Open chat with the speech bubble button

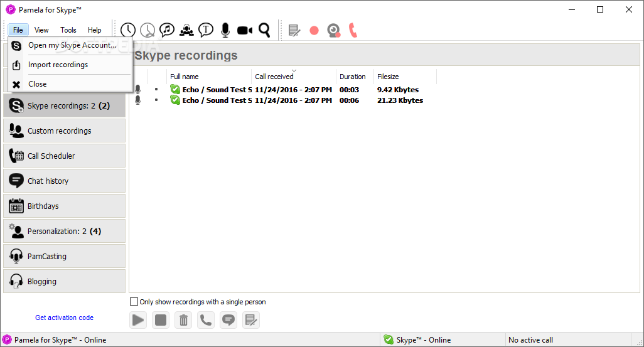click(228, 320)
